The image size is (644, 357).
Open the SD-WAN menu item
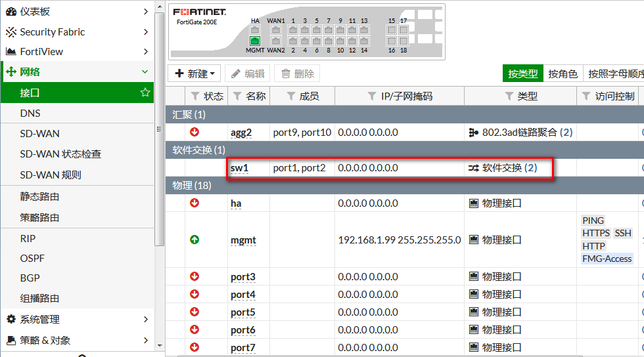[39, 134]
